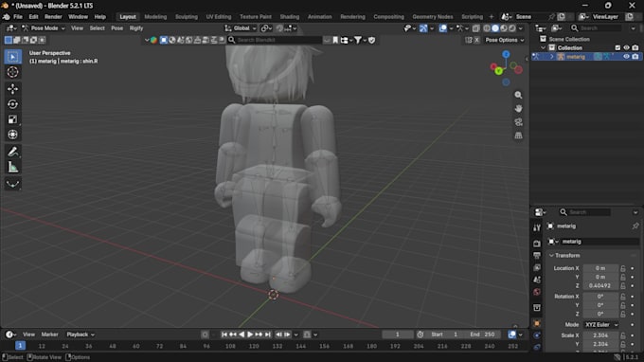Image resolution: width=644 pixels, height=362 pixels.
Task: Toggle Collection exclude checkbox in outliner
Action: coord(617,47)
